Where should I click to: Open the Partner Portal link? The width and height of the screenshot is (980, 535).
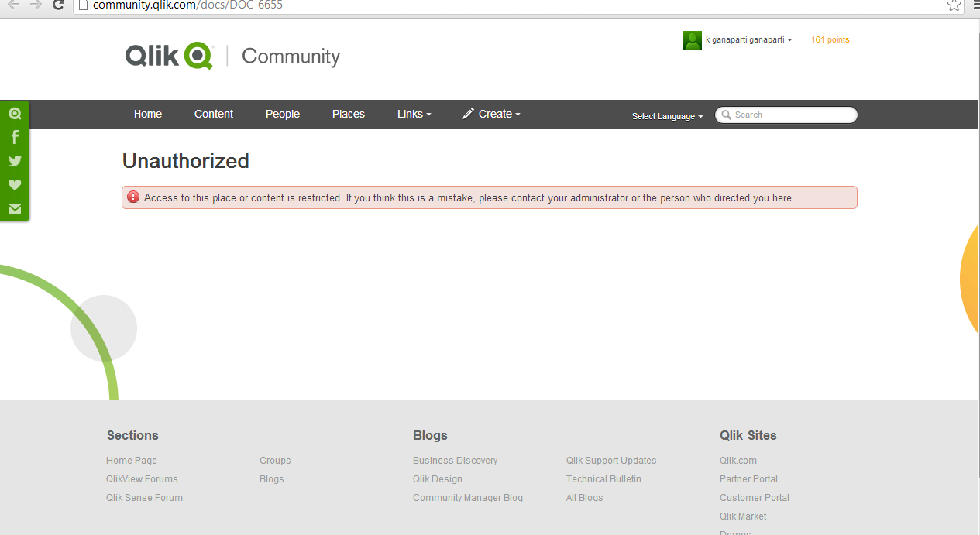[x=748, y=479]
